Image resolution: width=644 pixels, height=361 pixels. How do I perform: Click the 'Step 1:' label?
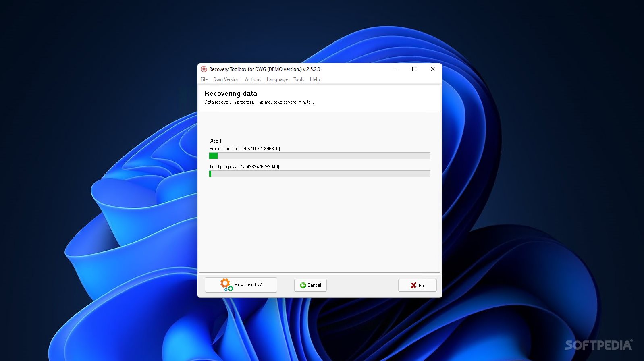(x=216, y=141)
